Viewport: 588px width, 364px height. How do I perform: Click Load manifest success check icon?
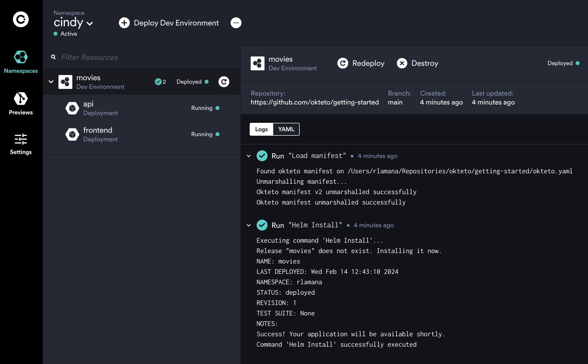262,156
